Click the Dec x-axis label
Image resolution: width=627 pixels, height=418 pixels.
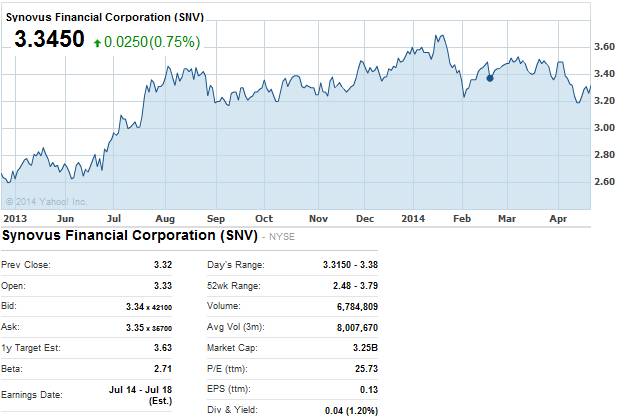pyautogui.click(x=365, y=218)
